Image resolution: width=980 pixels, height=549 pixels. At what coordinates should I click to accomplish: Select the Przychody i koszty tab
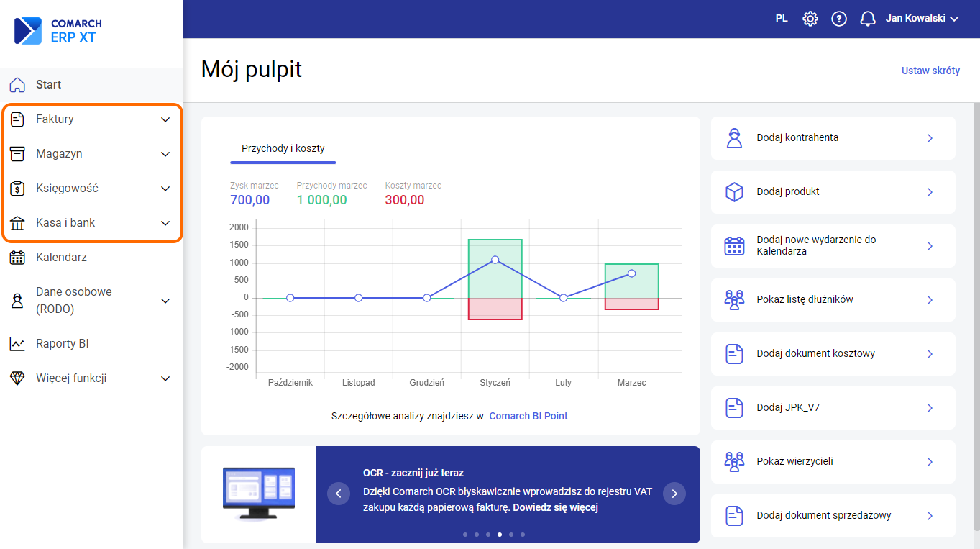pyautogui.click(x=283, y=148)
